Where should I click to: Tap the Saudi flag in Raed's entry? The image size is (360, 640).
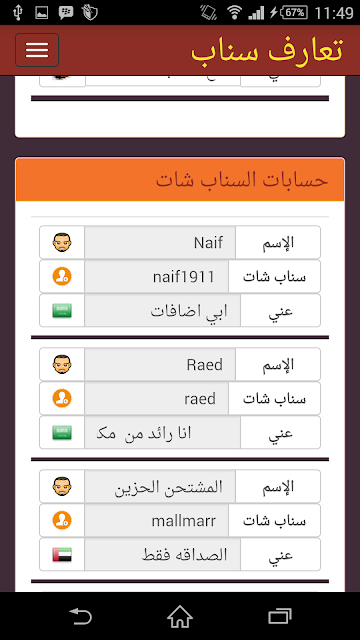tap(62, 433)
